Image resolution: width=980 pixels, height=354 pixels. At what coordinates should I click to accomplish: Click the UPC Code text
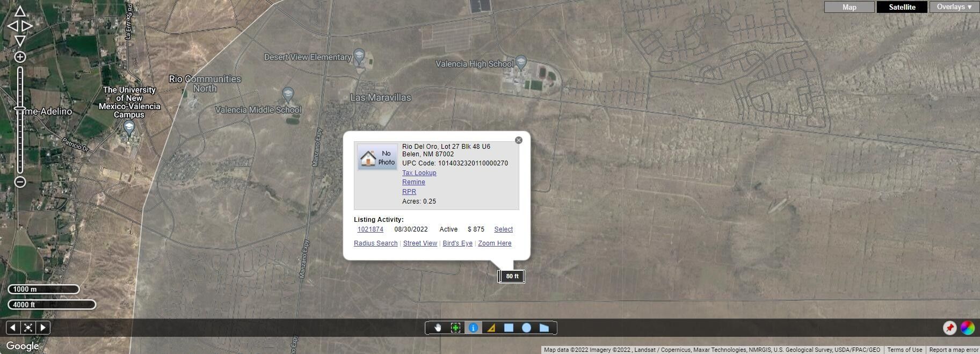coord(455,163)
